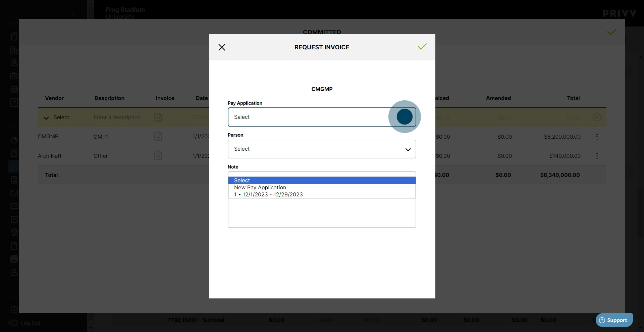Click the invoice document icon on the CMGMP row

pos(158,136)
